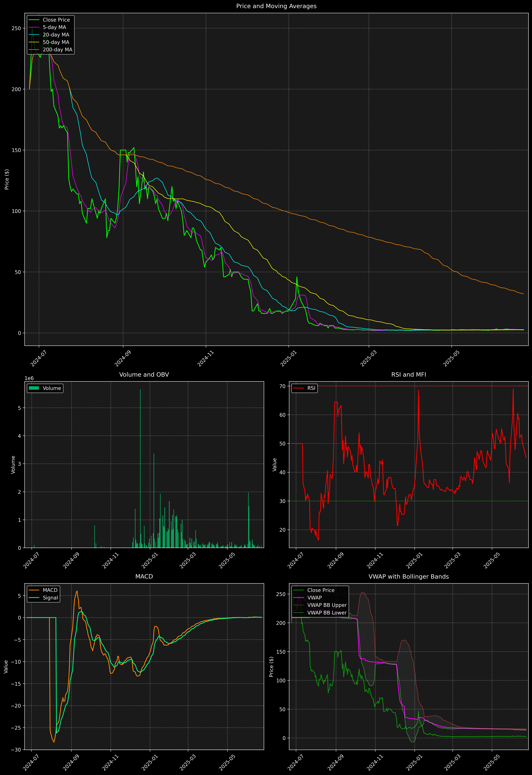This screenshot has height=775, width=532.
Task: Click the green Signal line sample in the legend
Action: 34,598
